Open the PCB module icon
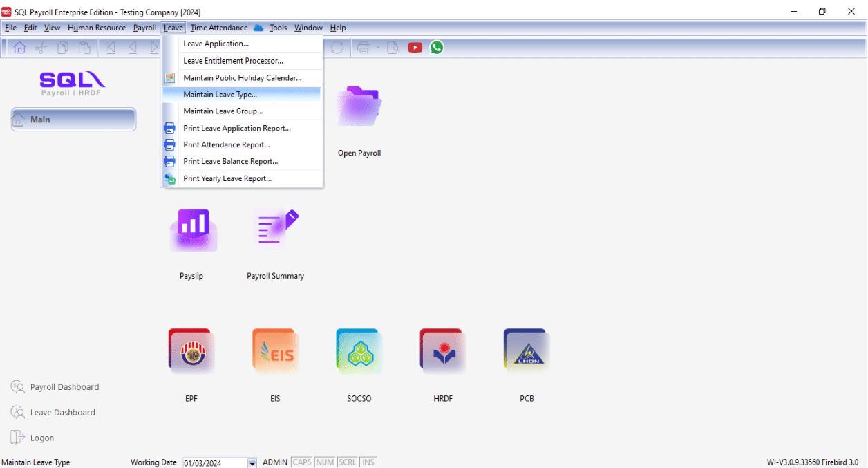This screenshot has height=468, width=868. 527,352
